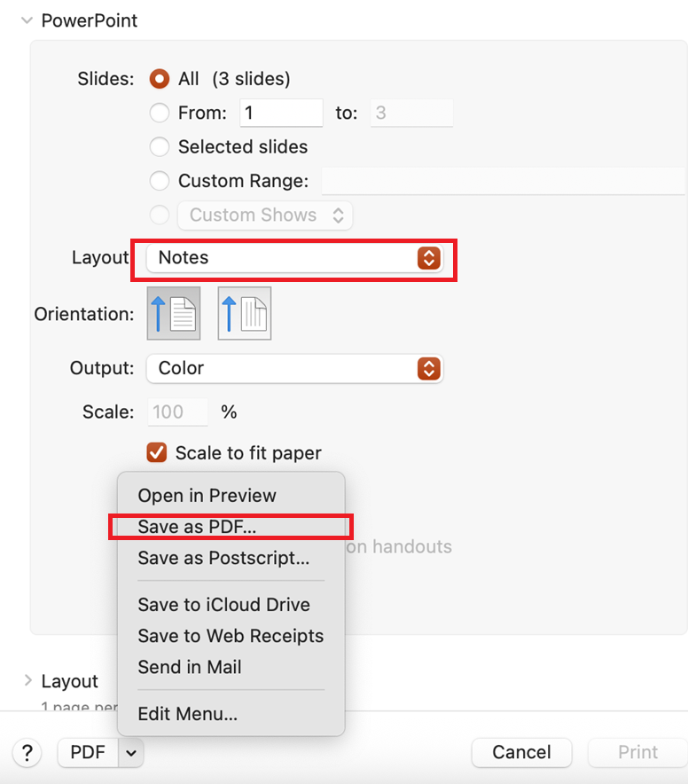This screenshot has width=688, height=784.
Task: Click the Cancel button
Action: [521, 752]
